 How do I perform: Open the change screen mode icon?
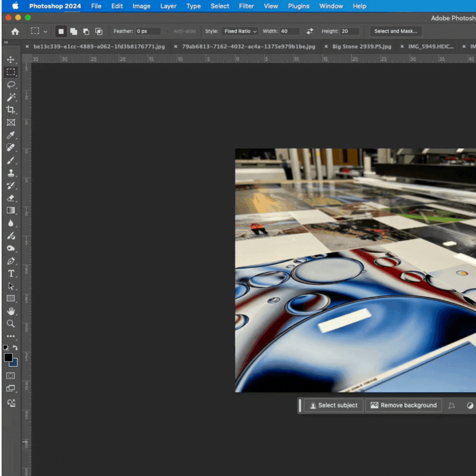[11, 388]
